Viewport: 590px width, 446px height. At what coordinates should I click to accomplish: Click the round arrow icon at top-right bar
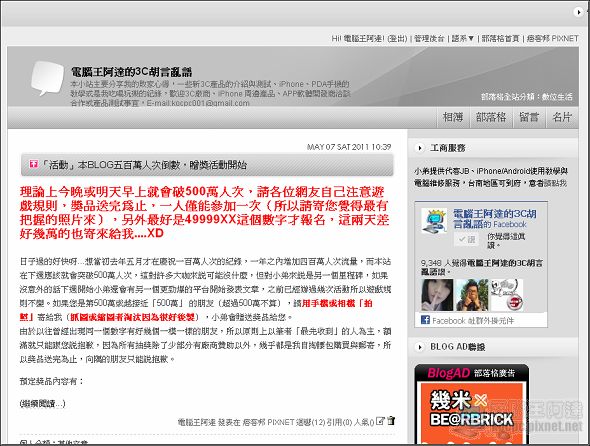pos(578,12)
